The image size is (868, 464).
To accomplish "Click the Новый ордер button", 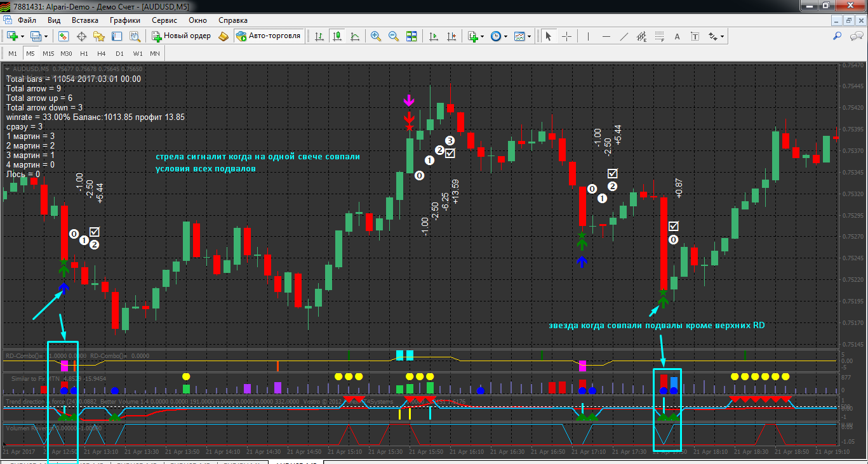I will click(x=181, y=36).
